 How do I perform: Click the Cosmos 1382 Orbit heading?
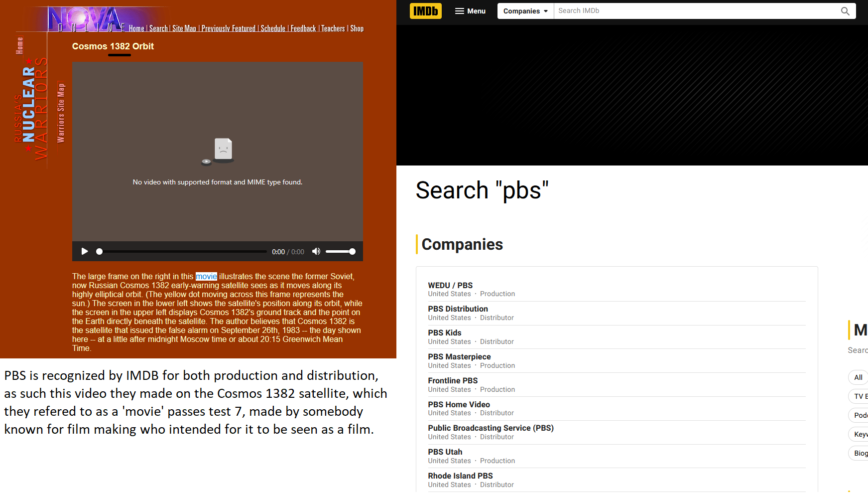(x=113, y=46)
